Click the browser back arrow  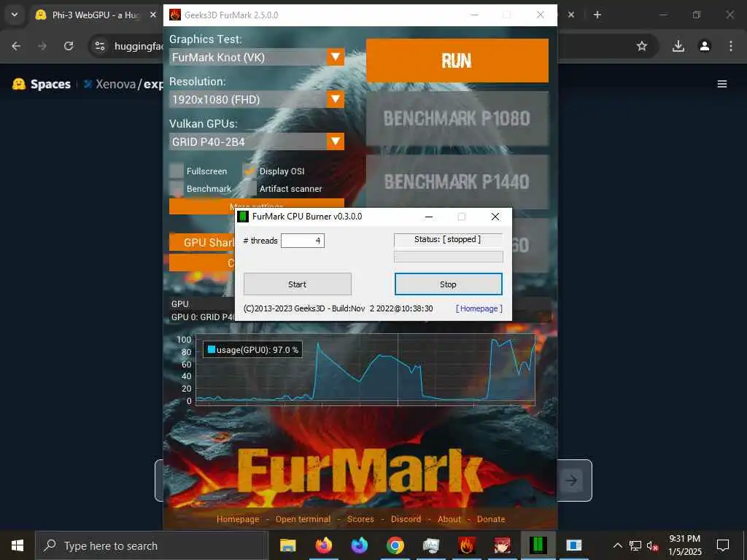tap(16, 46)
